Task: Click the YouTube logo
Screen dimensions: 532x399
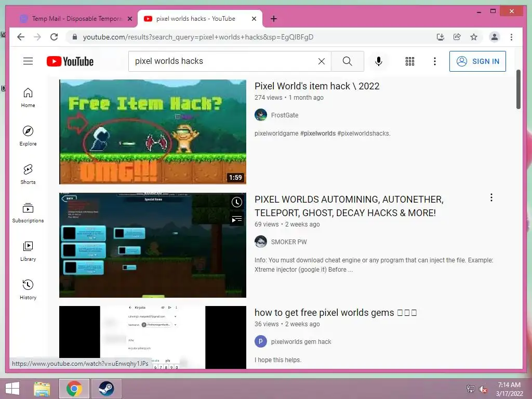Action: (70, 61)
